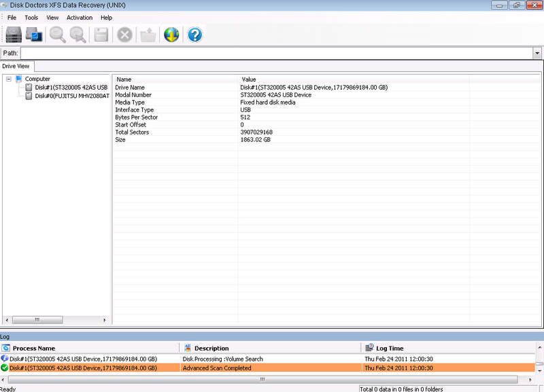Open the Tools menu

(x=31, y=18)
